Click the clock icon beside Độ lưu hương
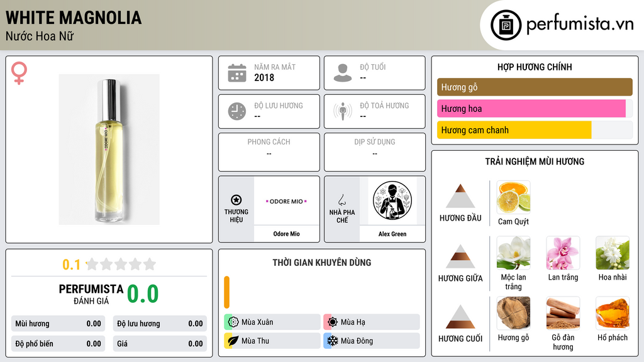644x362 pixels. click(x=237, y=111)
